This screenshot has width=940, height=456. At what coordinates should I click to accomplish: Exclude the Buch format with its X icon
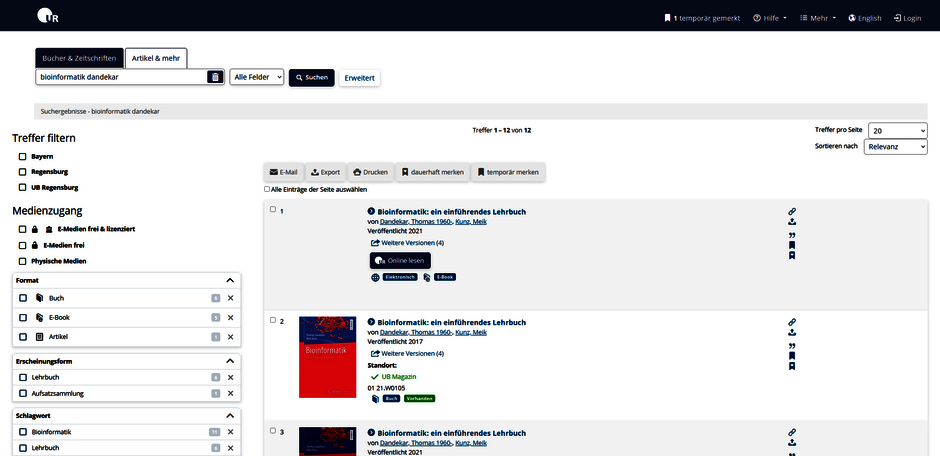(230, 298)
